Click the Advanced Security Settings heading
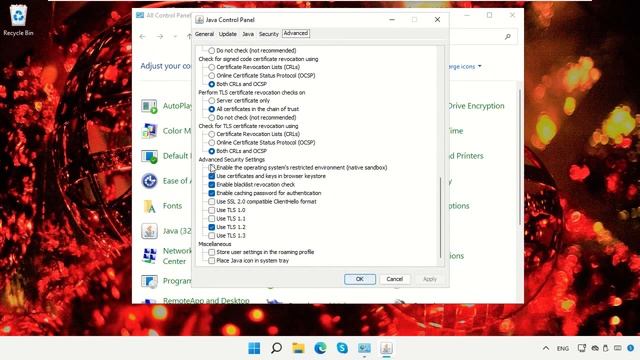The image size is (640, 360). coord(231,160)
